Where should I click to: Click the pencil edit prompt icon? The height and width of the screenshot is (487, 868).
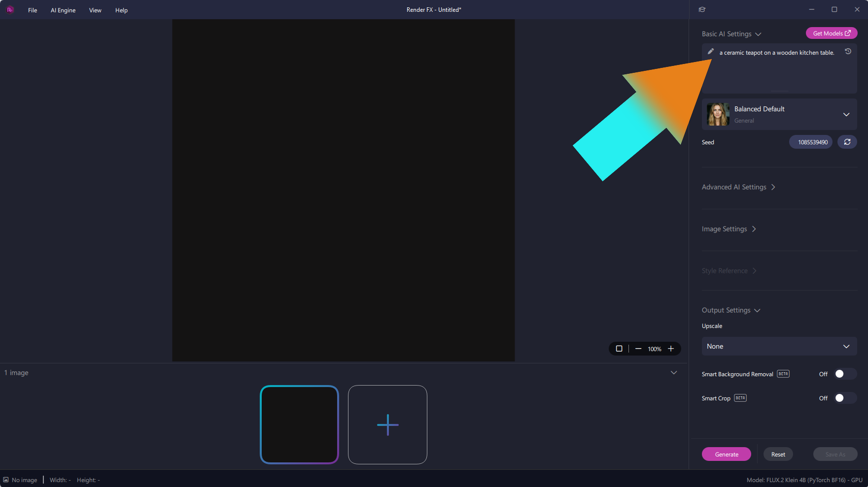[711, 52]
